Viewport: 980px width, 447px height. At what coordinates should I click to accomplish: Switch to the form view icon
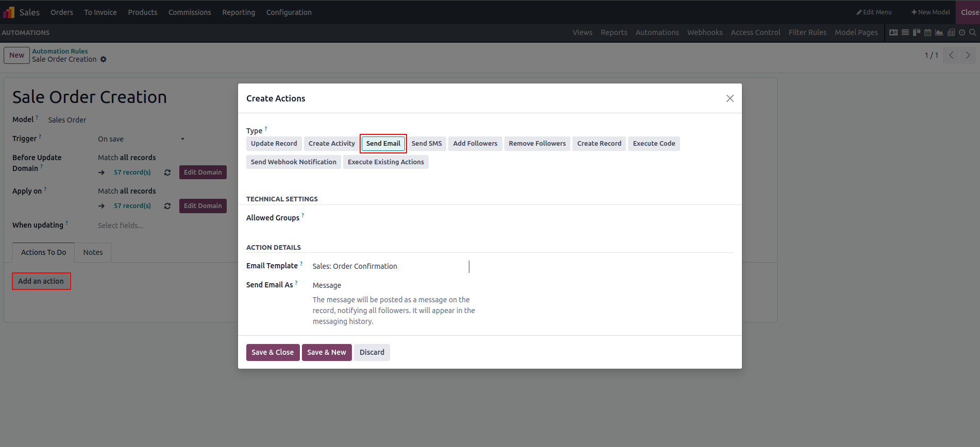(893, 32)
